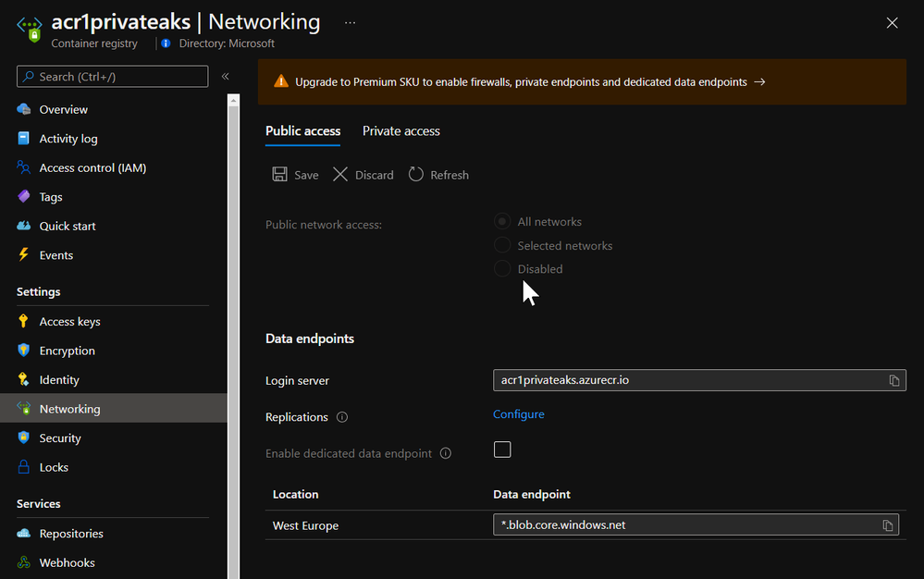
Task: Close the Networking blade
Action: pos(893,23)
